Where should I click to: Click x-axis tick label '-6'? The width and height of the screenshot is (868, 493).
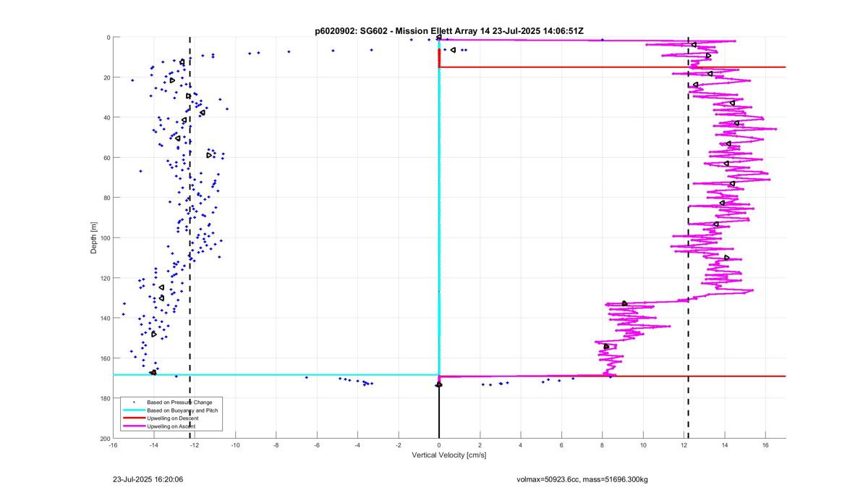click(317, 444)
